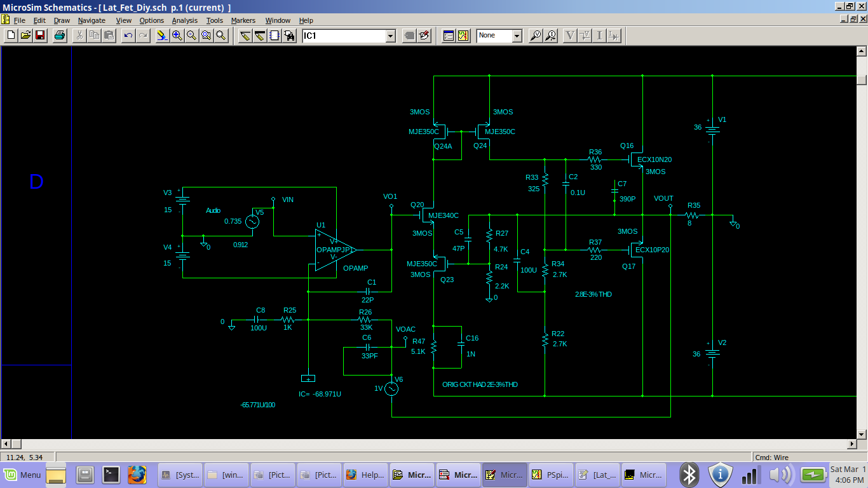Launch the terminal from the panel

tap(112, 474)
